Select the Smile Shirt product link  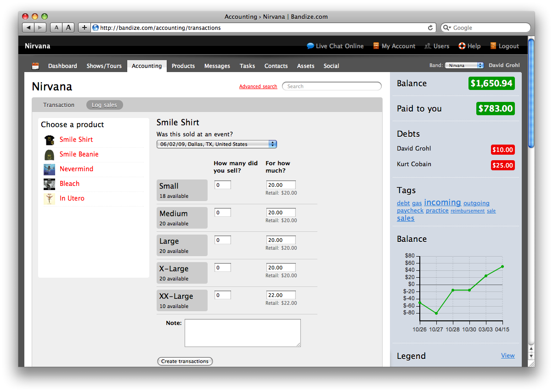click(x=76, y=140)
